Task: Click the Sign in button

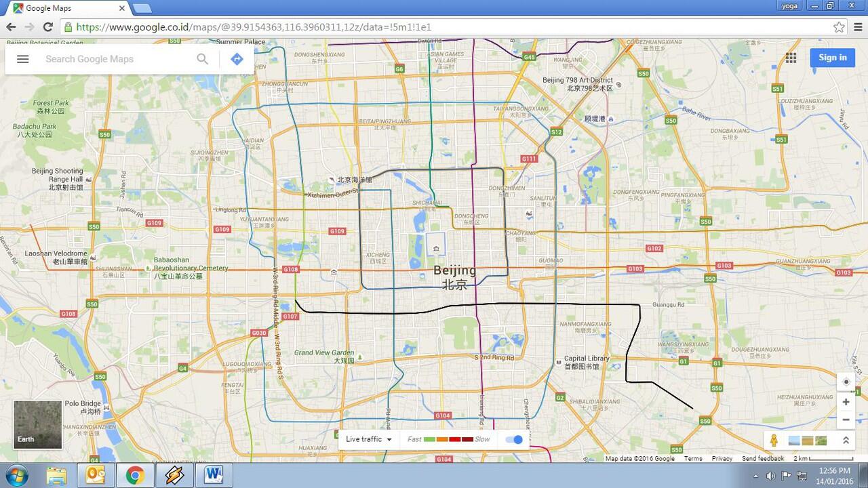Action: [x=832, y=58]
